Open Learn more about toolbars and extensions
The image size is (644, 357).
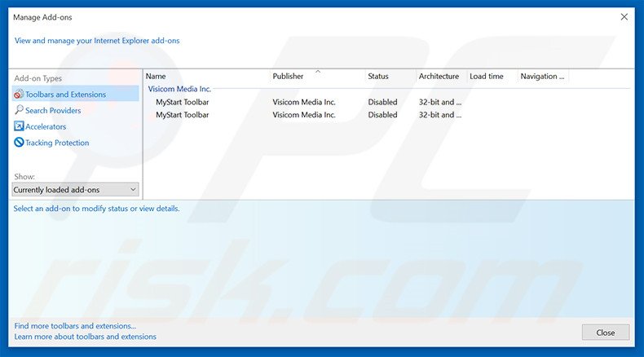coord(86,337)
